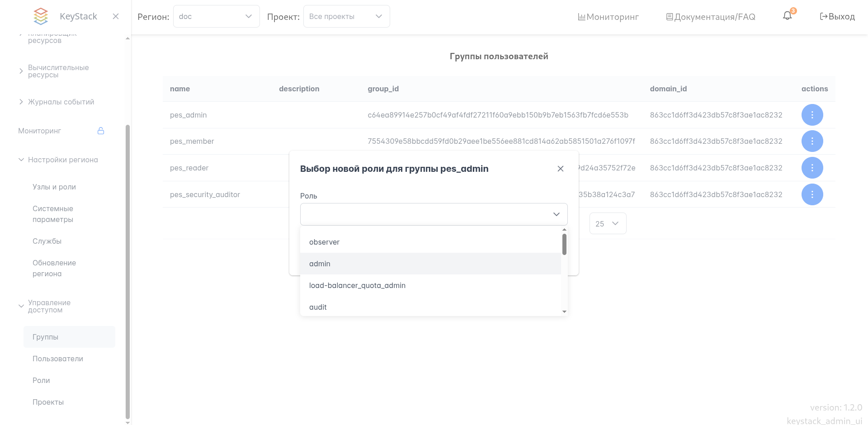Click the Выход logout link

tap(837, 17)
